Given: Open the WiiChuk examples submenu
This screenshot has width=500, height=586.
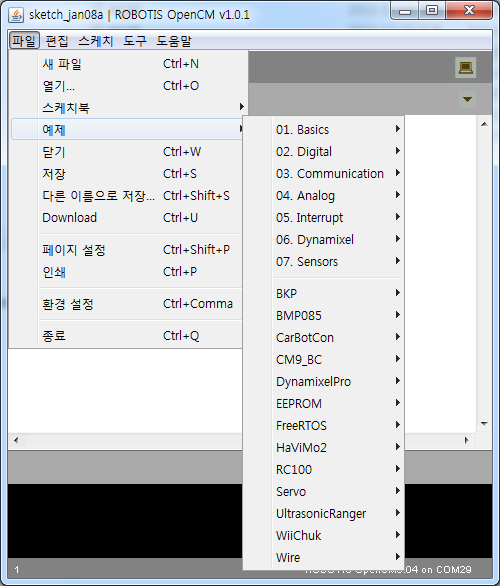Looking at the screenshot, I should (324, 536).
